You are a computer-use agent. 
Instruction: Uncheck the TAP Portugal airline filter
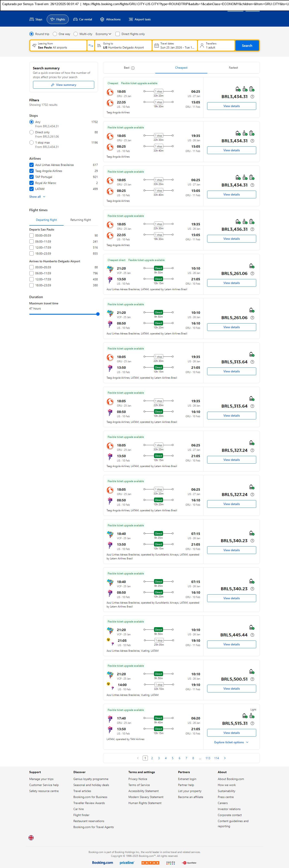(x=31, y=177)
